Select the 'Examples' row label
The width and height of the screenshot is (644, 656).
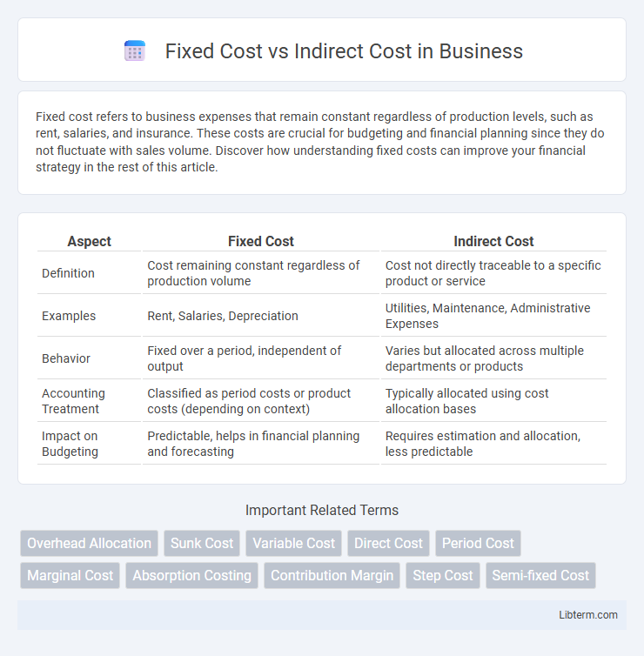69,316
